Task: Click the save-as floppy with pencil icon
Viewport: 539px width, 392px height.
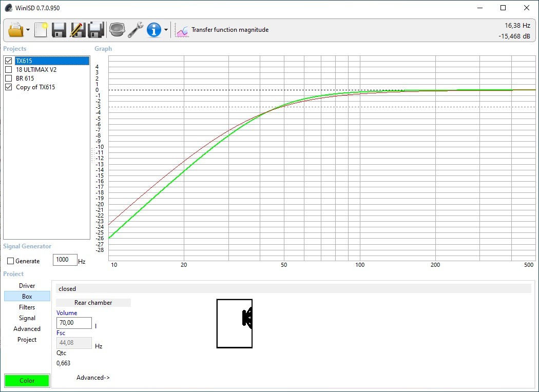Action: point(77,30)
